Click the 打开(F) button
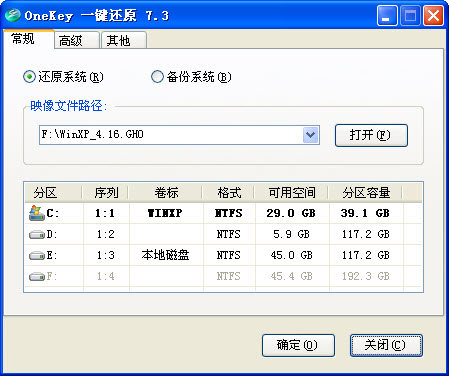Viewport: 449px width, 376px height. pyautogui.click(x=371, y=135)
